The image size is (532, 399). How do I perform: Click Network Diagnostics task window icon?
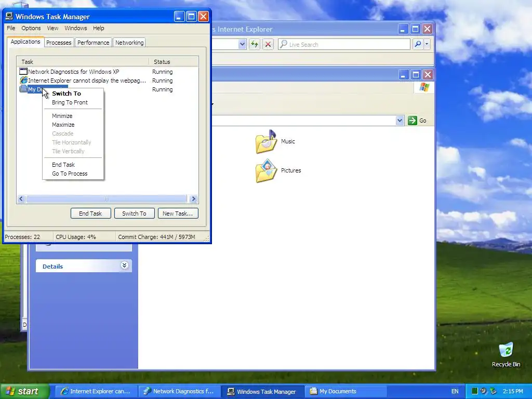pos(23,71)
